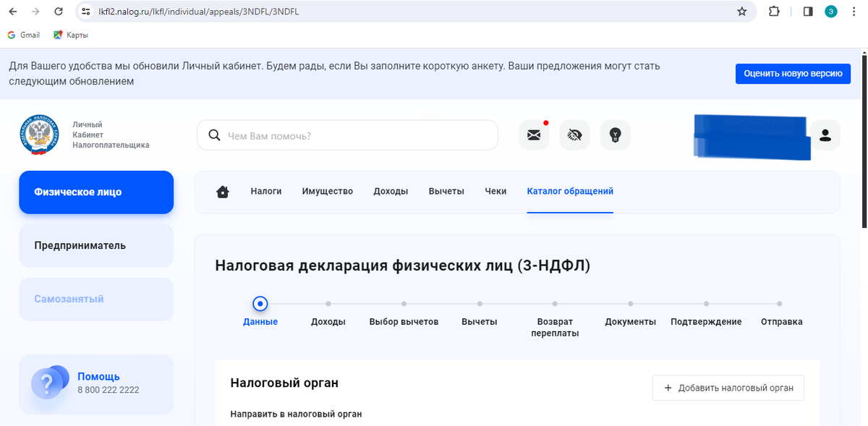Select the Документы wizard step
The image size is (868, 426).
click(631, 322)
